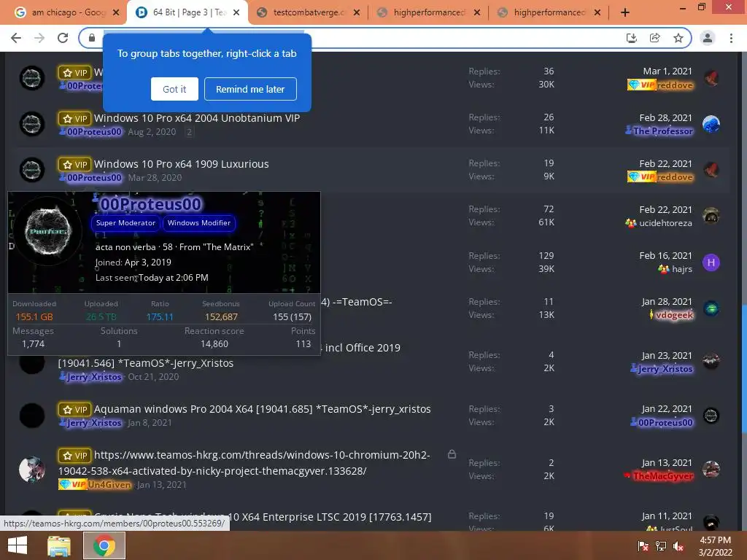
Task: Close the 'am chicago - Google' tab
Action: pyautogui.click(x=116, y=12)
